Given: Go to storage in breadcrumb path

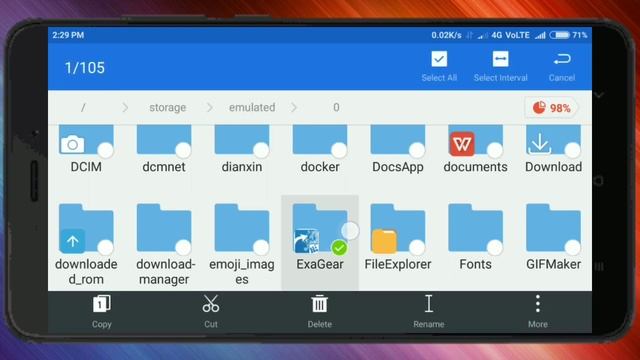Looking at the screenshot, I should [168, 107].
